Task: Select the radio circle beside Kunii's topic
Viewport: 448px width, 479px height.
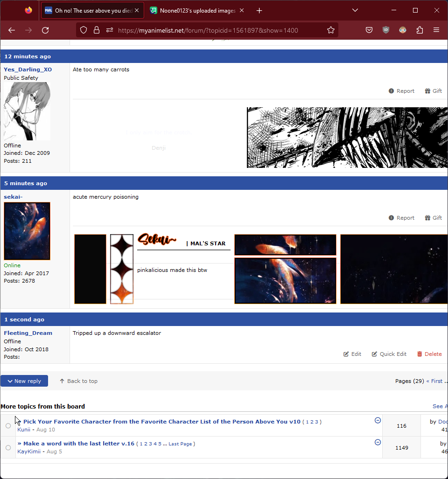Action: point(8,426)
